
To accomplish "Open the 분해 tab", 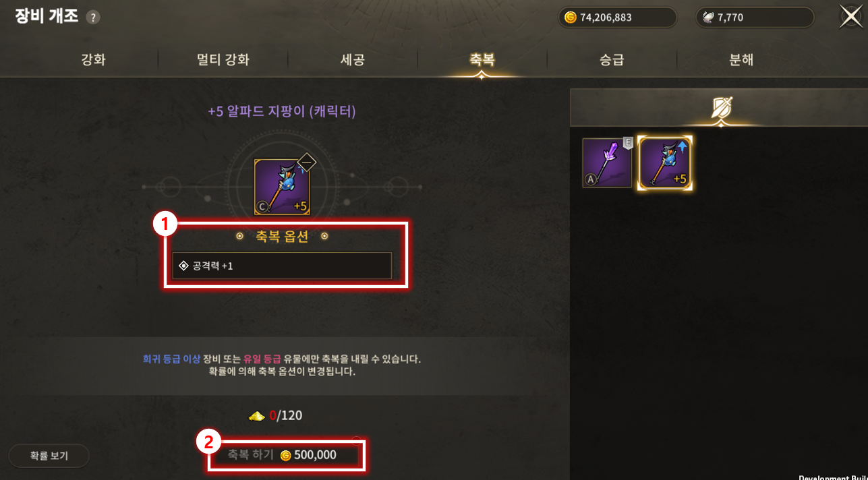I will point(741,59).
